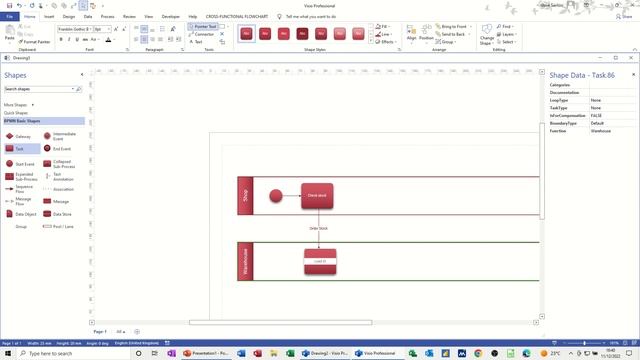Click the Group button
The width and height of the screenshot is (640, 360).
click(446, 42)
